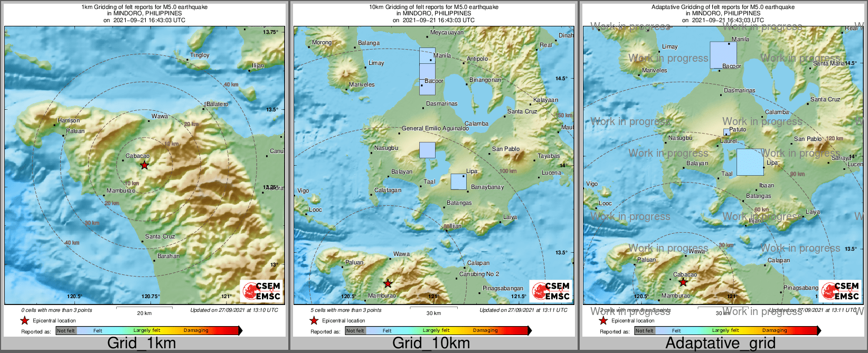Select the large blue cell near Manila in Adaptative_grid
This screenshot has width=868, height=353.
point(723,55)
